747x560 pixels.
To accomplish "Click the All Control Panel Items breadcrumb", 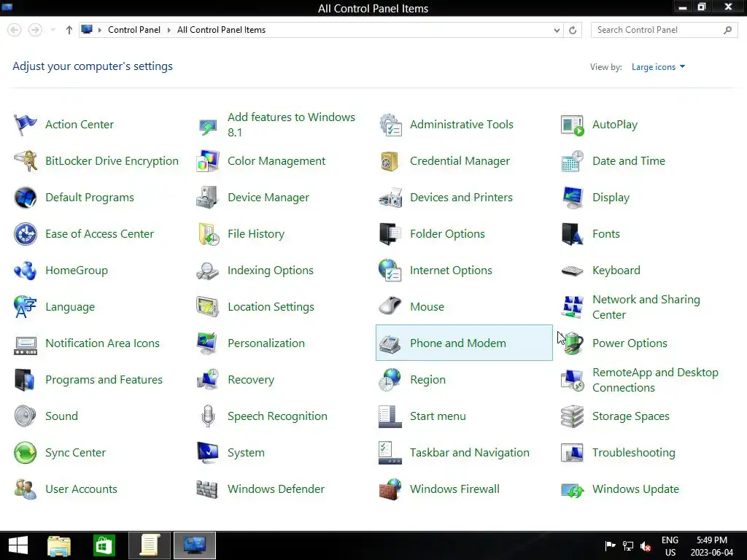I will pos(221,30).
